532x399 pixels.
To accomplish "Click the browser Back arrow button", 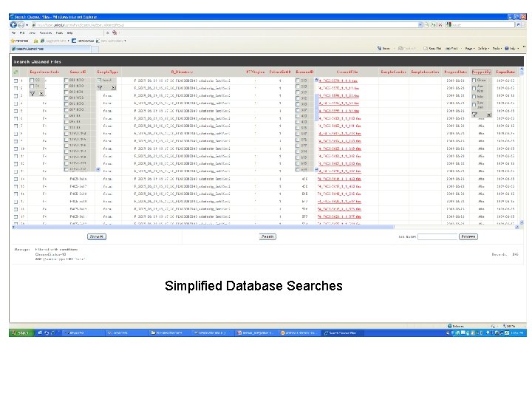I will tap(13, 25).
